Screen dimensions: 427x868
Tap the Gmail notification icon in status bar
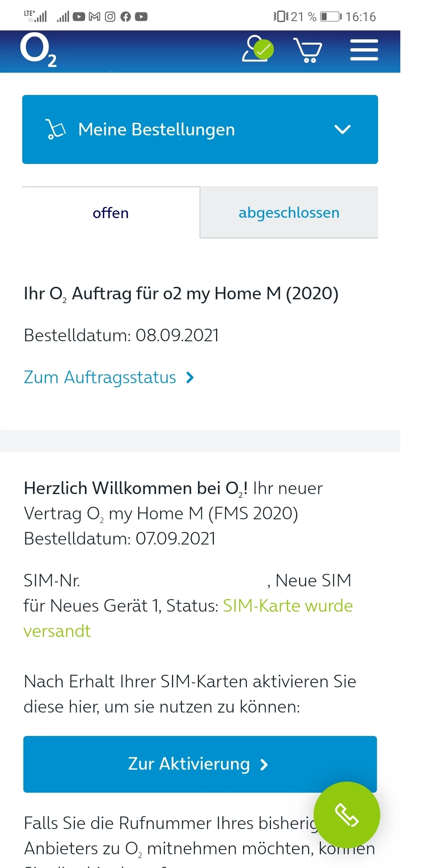click(x=95, y=17)
